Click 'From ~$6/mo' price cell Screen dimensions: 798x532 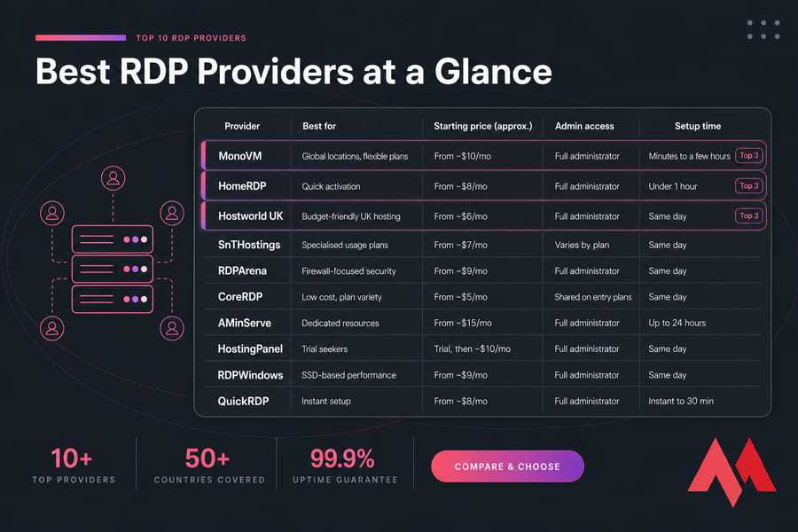tap(460, 216)
